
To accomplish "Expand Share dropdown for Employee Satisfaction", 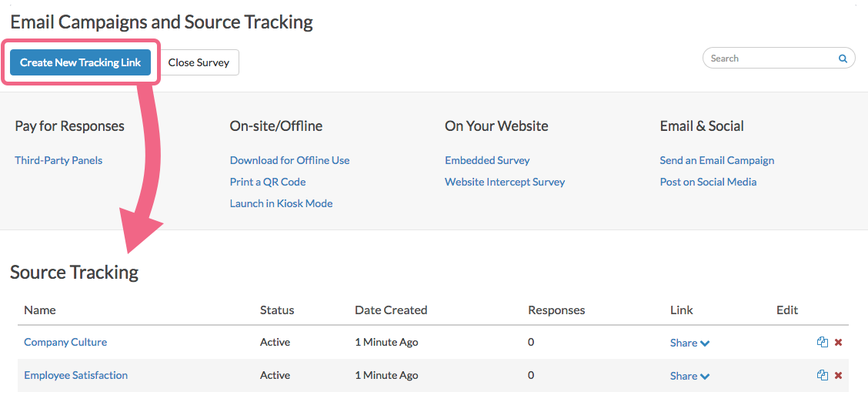I will tap(689, 376).
